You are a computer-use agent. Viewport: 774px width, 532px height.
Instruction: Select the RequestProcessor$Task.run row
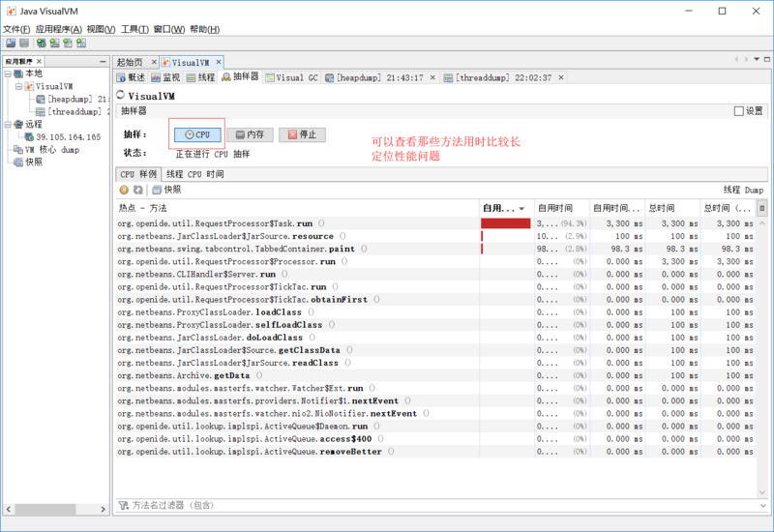[435, 223]
